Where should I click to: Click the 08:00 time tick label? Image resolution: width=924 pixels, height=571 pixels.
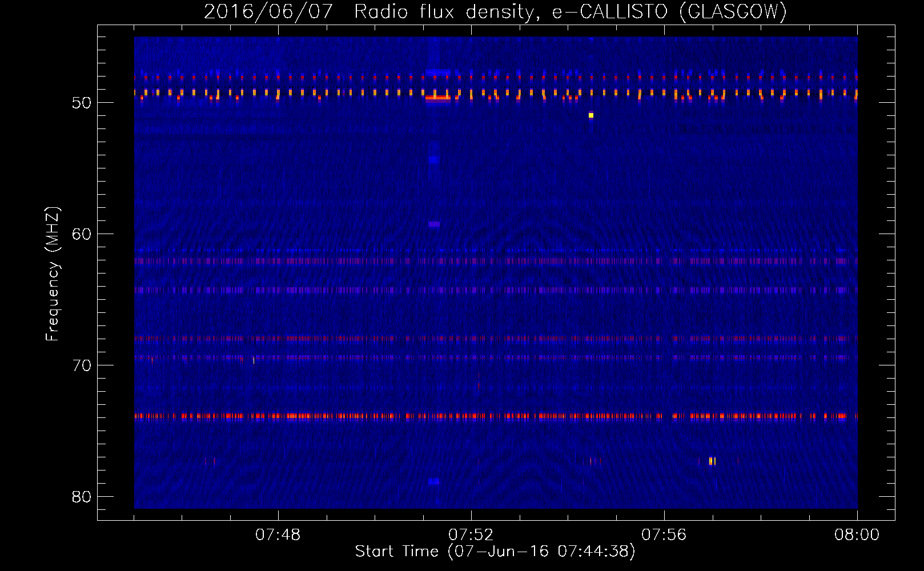click(857, 534)
